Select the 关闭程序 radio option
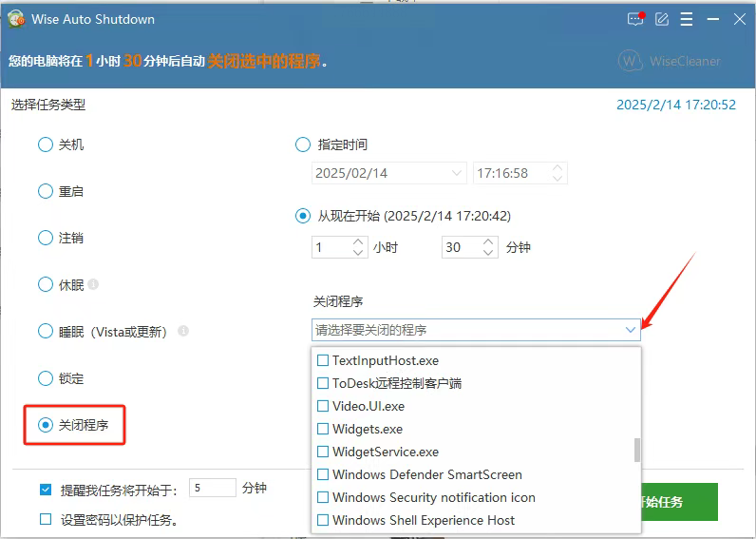Viewport: 756px width, 539px height. coord(46,425)
